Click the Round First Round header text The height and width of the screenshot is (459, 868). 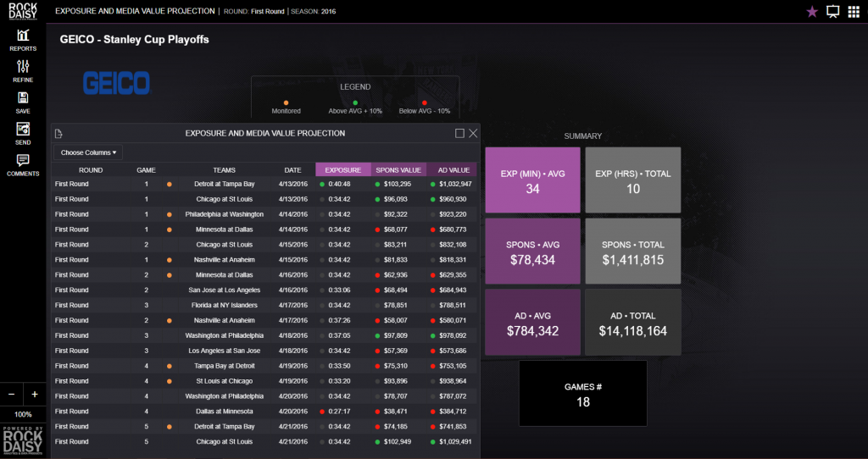pos(254,11)
